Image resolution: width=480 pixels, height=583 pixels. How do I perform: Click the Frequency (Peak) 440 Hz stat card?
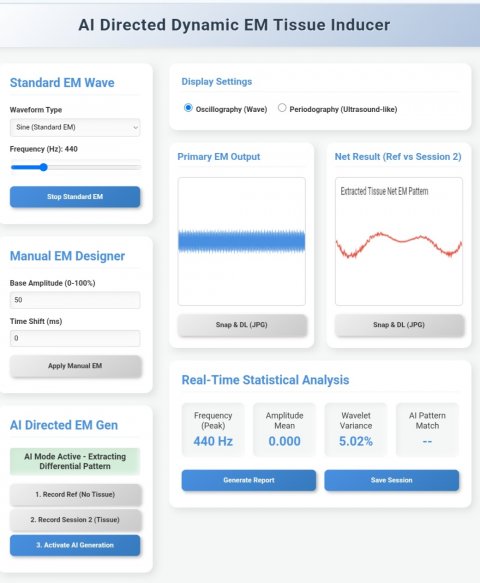213,429
